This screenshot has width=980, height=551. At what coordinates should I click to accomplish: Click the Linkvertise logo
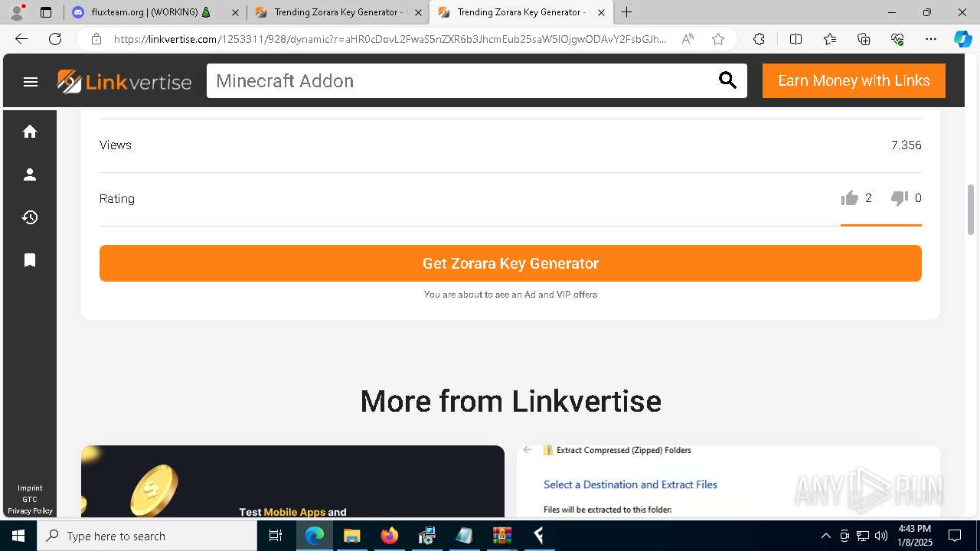click(x=124, y=81)
